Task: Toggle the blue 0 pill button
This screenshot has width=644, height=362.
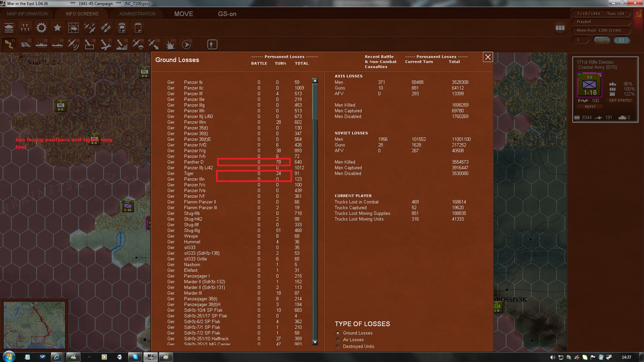Action: pos(622,40)
